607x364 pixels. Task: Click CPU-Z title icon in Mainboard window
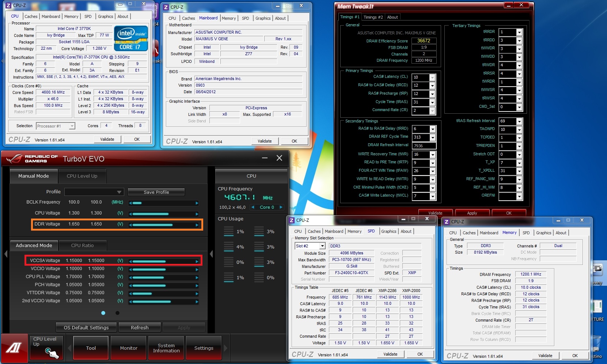click(x=166, y=7)
